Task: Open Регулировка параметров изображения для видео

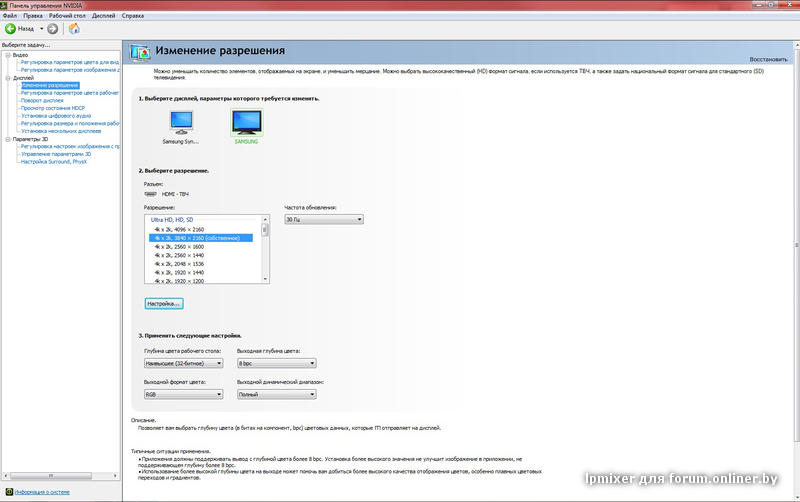Action: point(70,70)
